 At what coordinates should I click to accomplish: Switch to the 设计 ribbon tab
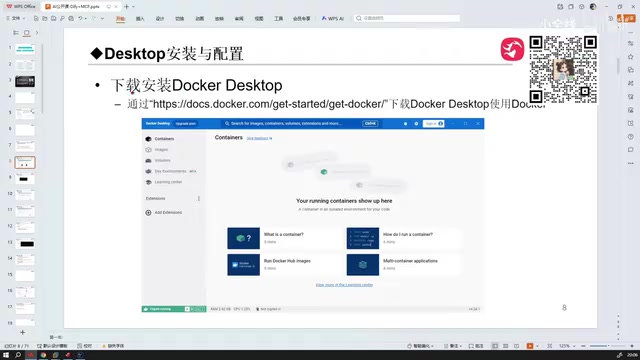pos(160,18)
